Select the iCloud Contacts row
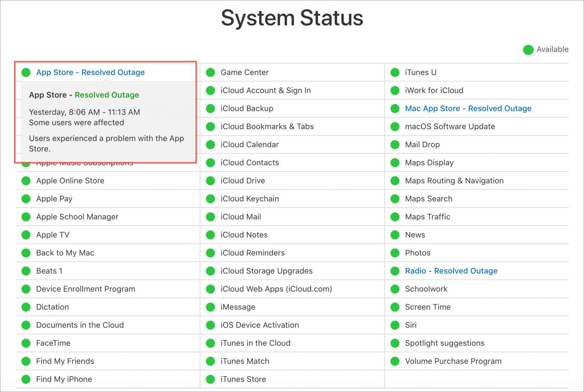The image size is (584, 392). point(292,162)
